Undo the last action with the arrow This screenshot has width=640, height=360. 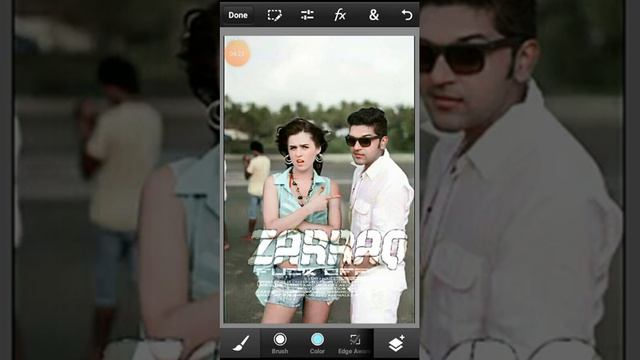click(407, 15)
